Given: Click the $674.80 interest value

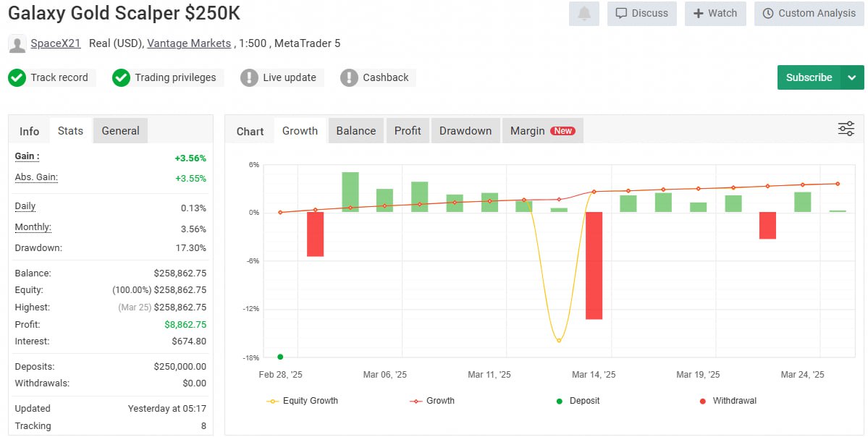Looking at the screenshot, I should 190,341.
